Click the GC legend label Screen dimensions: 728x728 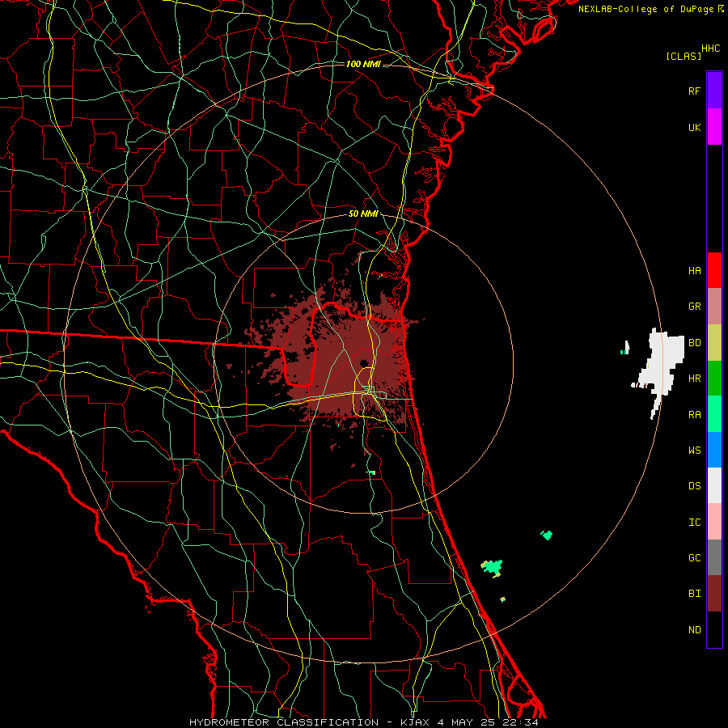tap(694, 558)
